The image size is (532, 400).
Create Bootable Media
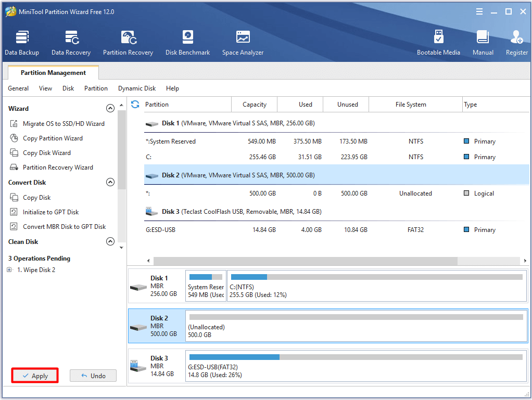pos(438,43)
